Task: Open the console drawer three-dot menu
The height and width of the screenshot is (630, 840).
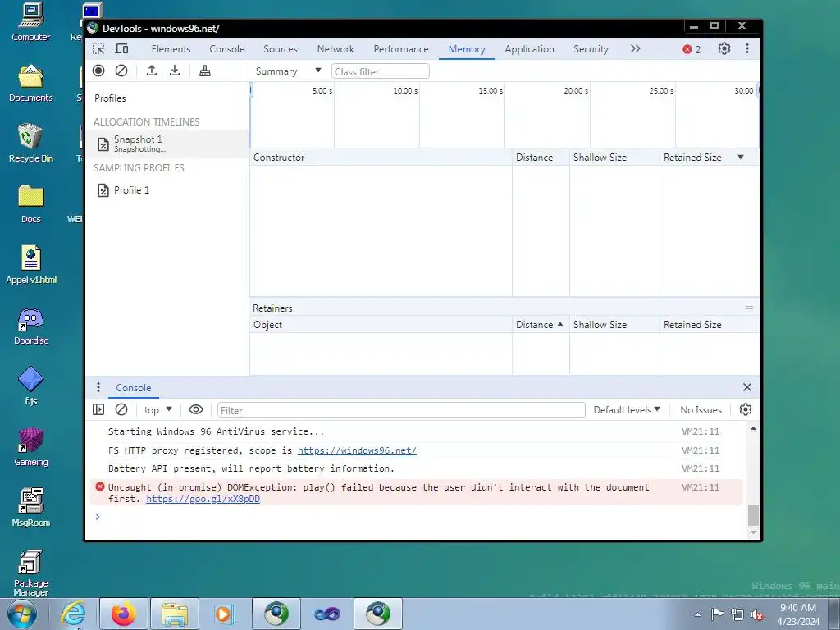Action: 98,387
